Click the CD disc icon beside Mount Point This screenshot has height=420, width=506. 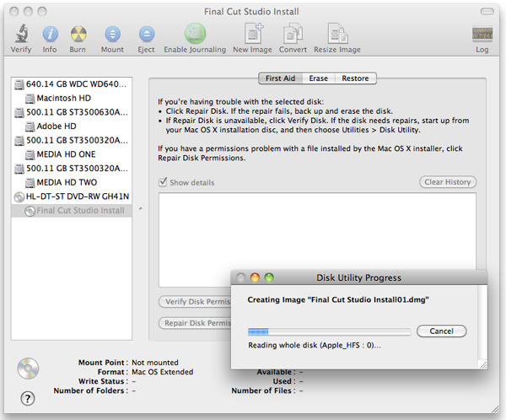point(28,369)
